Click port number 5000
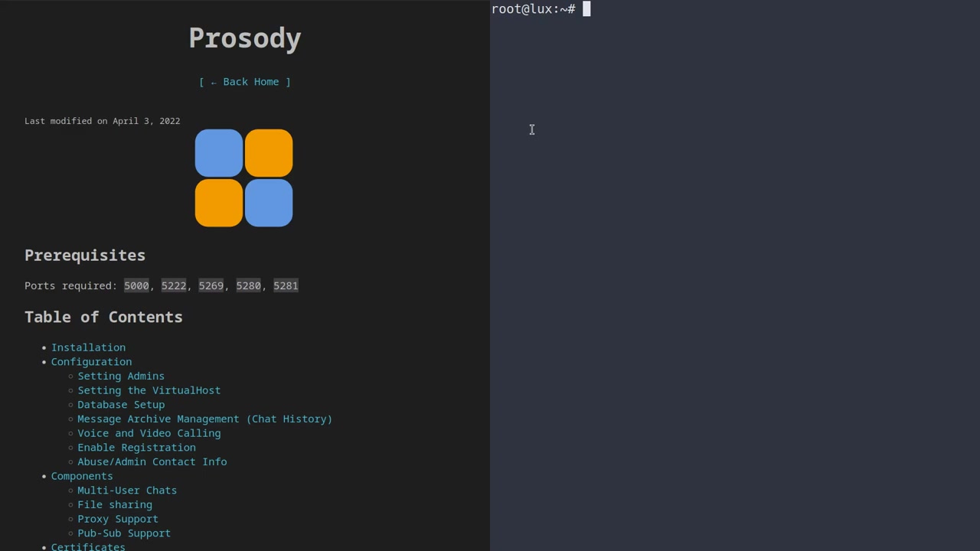The height and width of the screenshot is (551, 980). click(x=136, y=285)
